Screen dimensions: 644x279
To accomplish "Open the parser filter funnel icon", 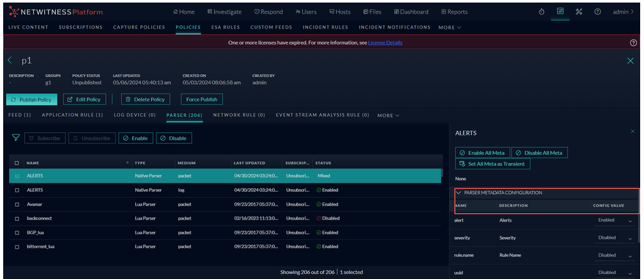I will (x=16, y=139).
